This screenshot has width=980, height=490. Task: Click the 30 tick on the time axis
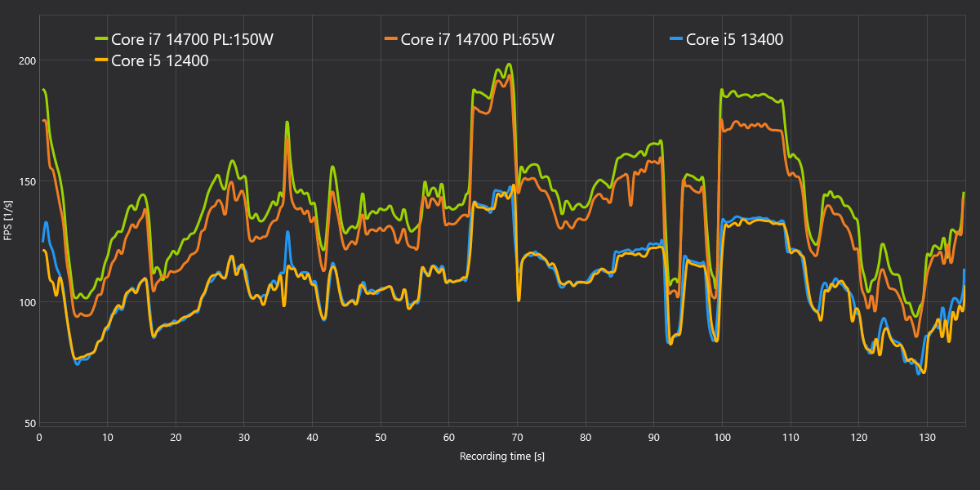tap(244, 438)
